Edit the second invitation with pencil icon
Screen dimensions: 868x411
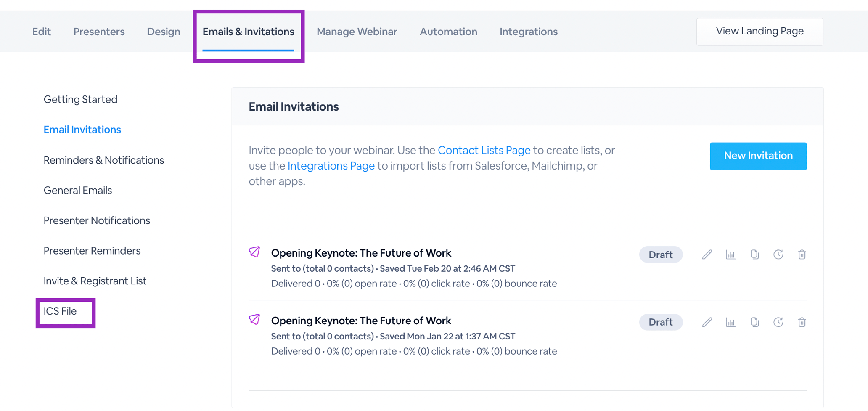pyautogui.click(x=707, y=322)
